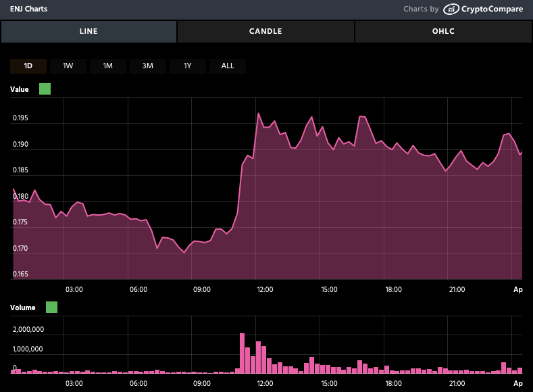Show the 1Y time range
Image resolution: width=533 pixels, height=392 pixels.
point(188,66)
